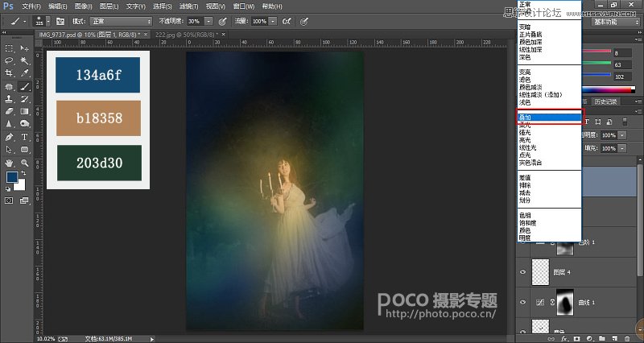Select the Clone Stamp tool
Viewport: 644px width, 343px height.
click(9, 99)
